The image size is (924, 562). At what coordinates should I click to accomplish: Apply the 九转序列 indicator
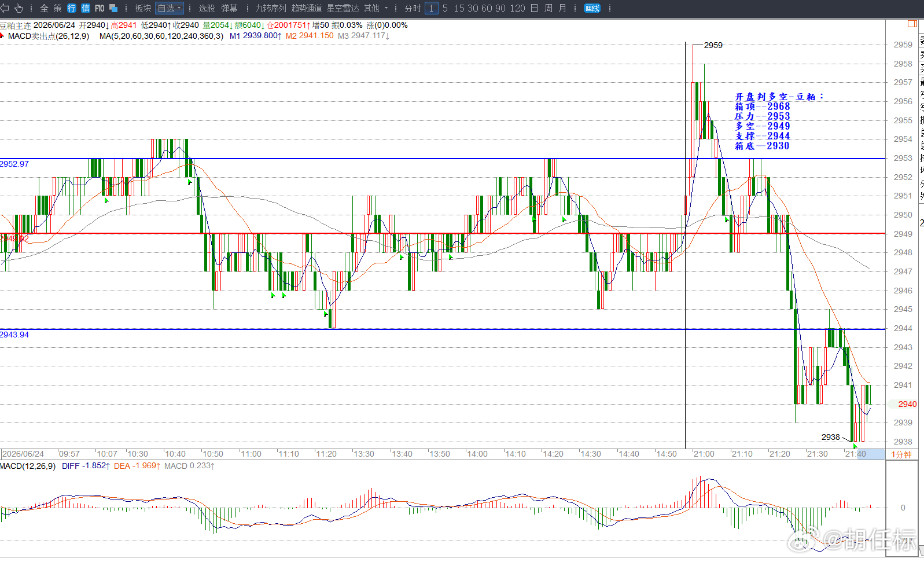pos(271,8)
